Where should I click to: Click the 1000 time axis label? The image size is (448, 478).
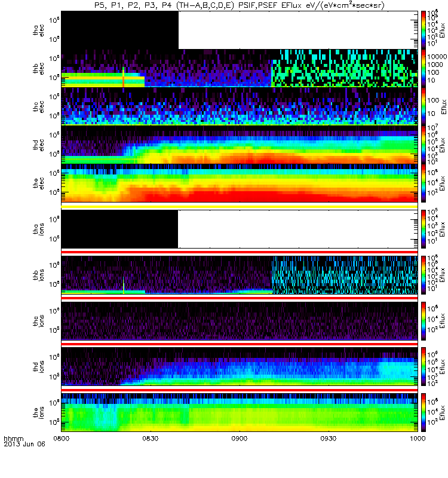pyautogui.click(x=418, y=439)
